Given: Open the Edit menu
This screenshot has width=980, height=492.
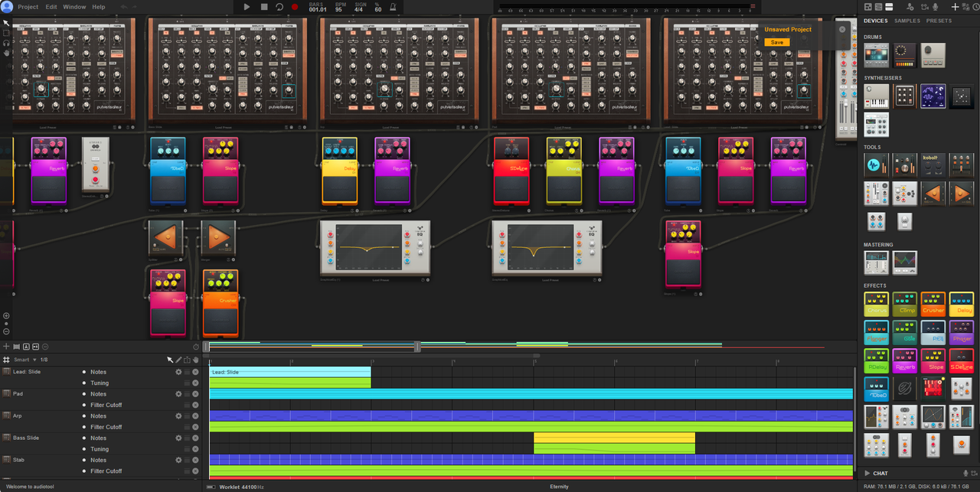Looking at the screenshot, I should point(51,7).
